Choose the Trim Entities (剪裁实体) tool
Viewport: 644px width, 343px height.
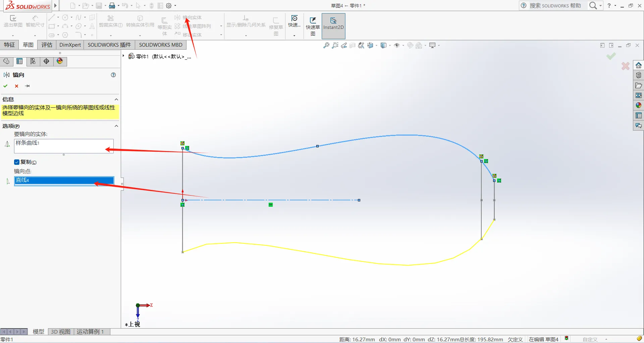pos(111,21)
